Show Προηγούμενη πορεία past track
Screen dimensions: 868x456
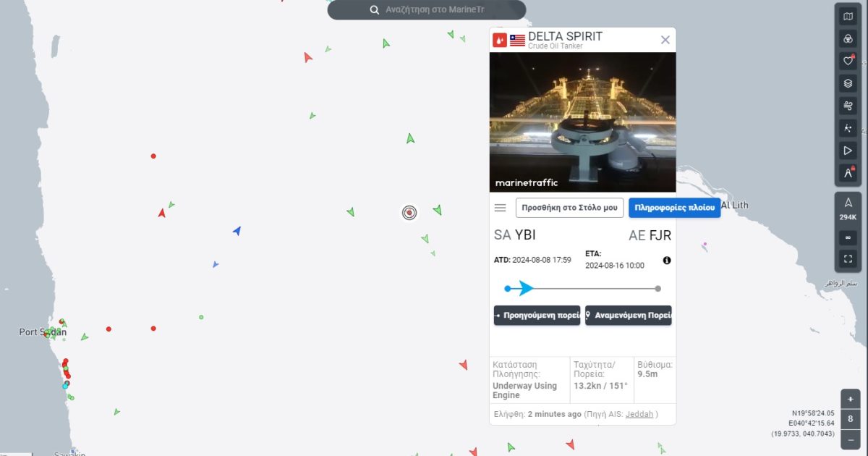[x=537, y=316]
